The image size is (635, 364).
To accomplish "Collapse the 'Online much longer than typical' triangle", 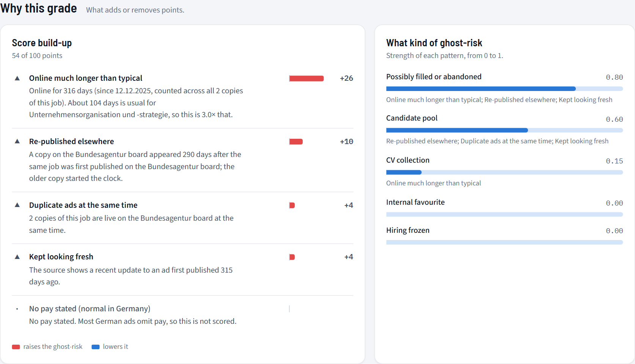I will point(17,78).
